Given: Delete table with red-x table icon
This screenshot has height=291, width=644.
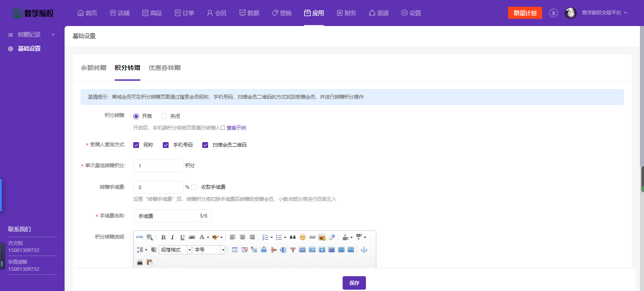Looking at the screenshot, I should point(244,250).
